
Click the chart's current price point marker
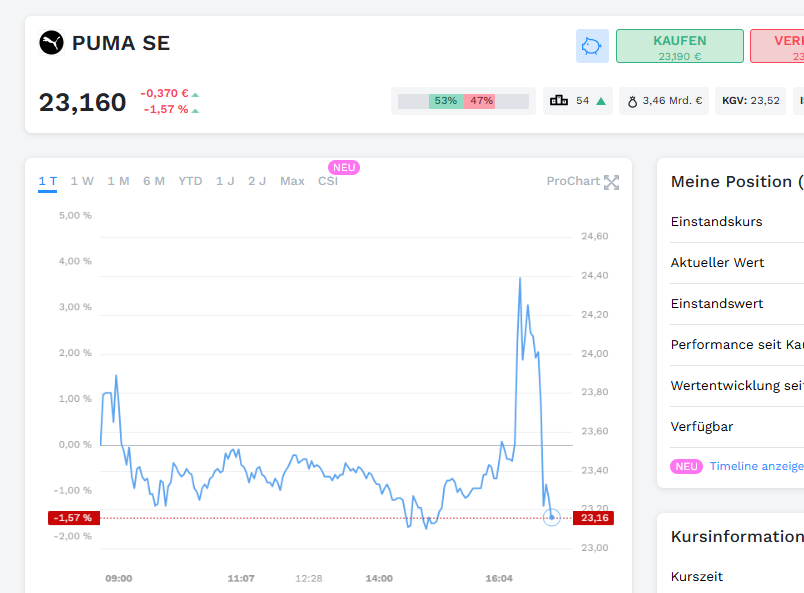tap(552, 517)
